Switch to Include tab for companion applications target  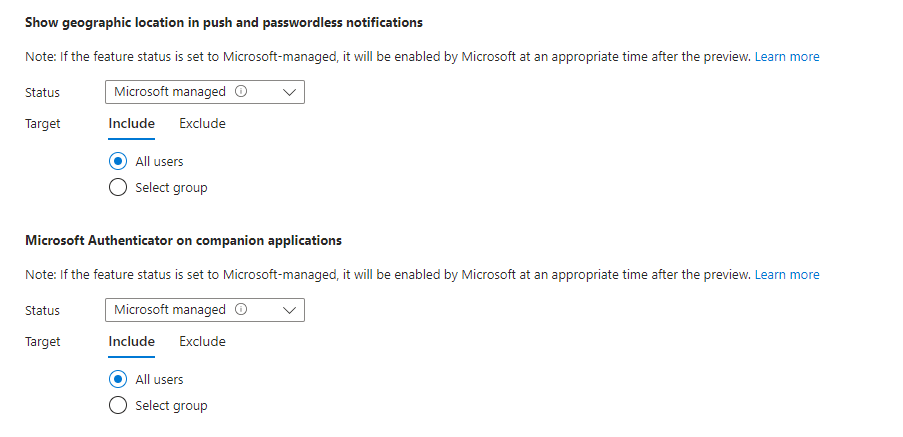pos(131,342)
